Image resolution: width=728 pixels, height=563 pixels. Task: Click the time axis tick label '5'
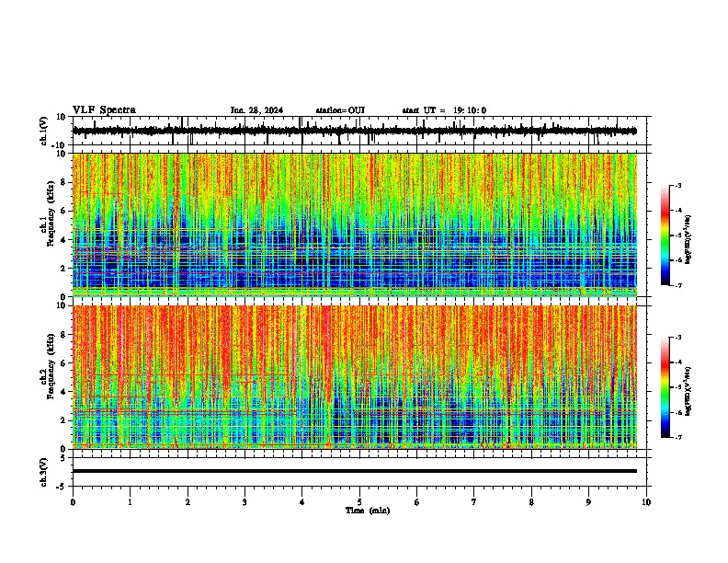(x=359, y=502)
